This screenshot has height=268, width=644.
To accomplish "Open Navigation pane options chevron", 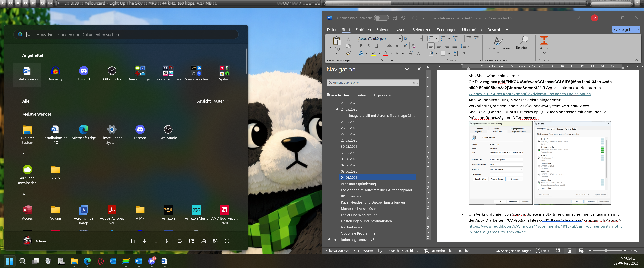I will (407, 69).
